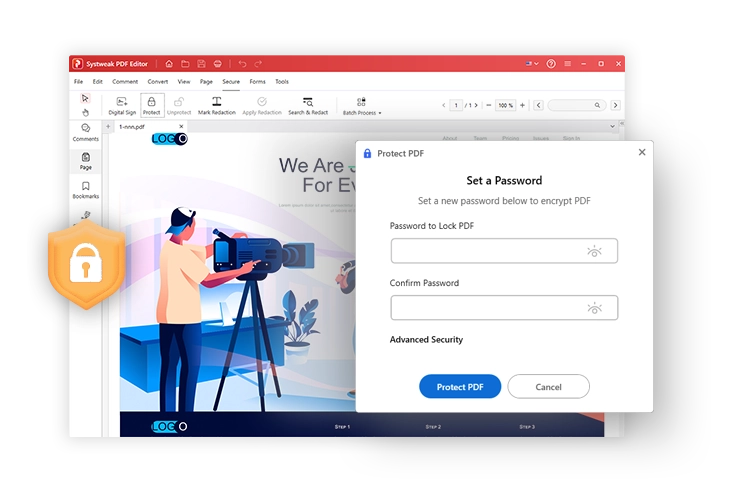Click the 100 % zoom field

505,105
